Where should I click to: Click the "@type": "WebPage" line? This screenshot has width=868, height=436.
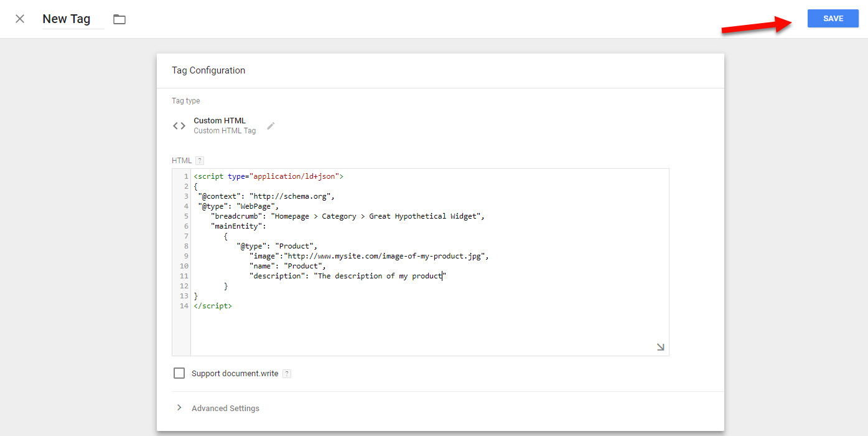(239, 206)
